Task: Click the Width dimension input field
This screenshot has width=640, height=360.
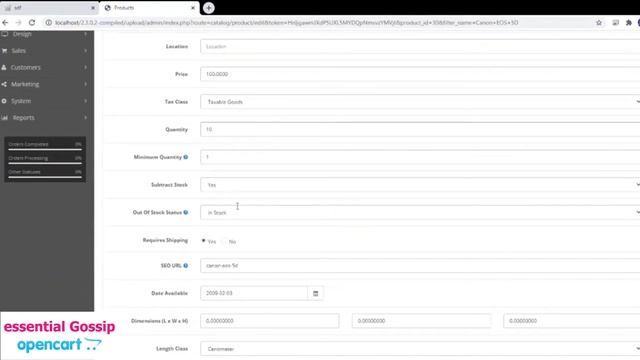Action: click(421, 321)
